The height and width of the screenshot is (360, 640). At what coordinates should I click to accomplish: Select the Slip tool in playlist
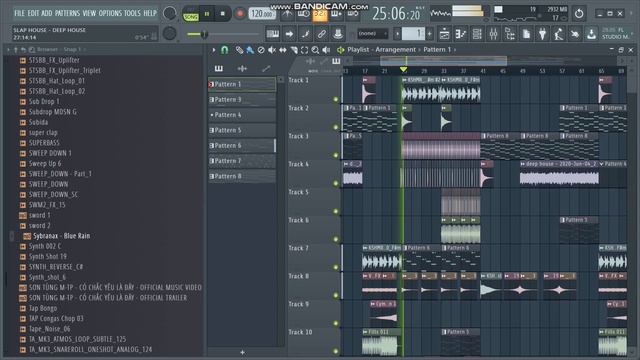pyautogui.click(x=282, y=50)
